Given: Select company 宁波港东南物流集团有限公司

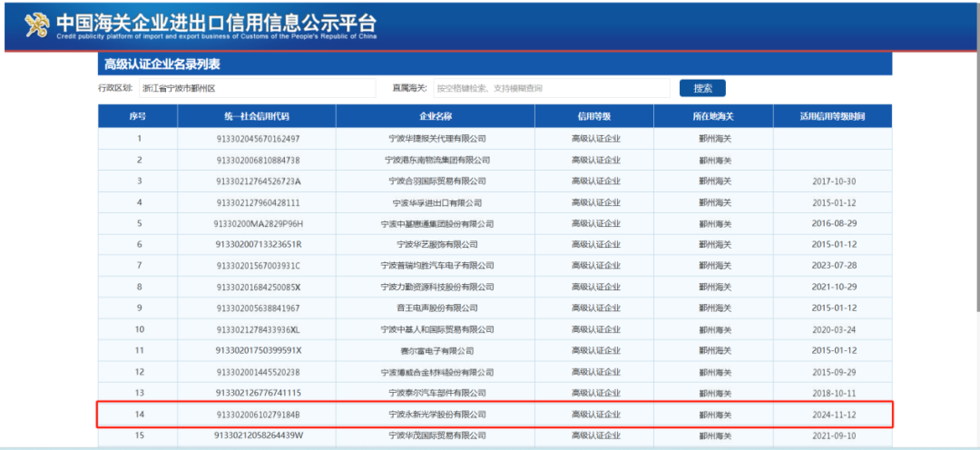Looking at the screenshot, I should coord(436,160).
